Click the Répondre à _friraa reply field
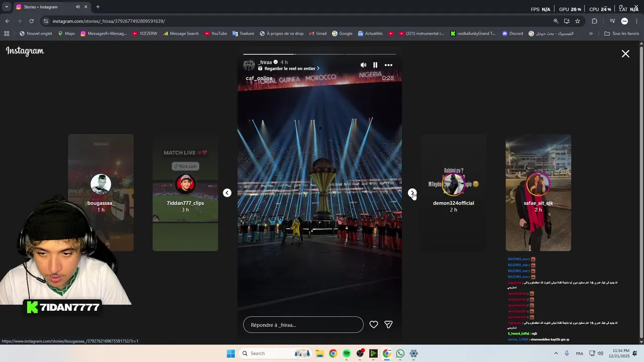Viewport: 644px width, 362px height. point(303,325)
